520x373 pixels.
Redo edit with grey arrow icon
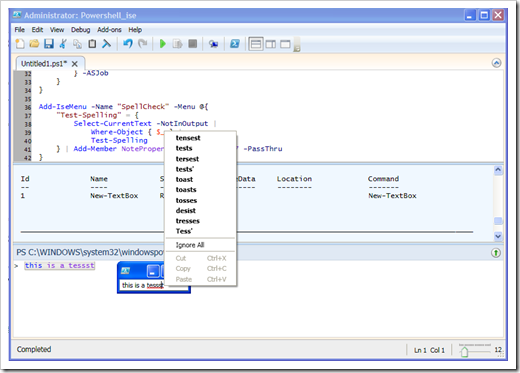tap(143, 44)
